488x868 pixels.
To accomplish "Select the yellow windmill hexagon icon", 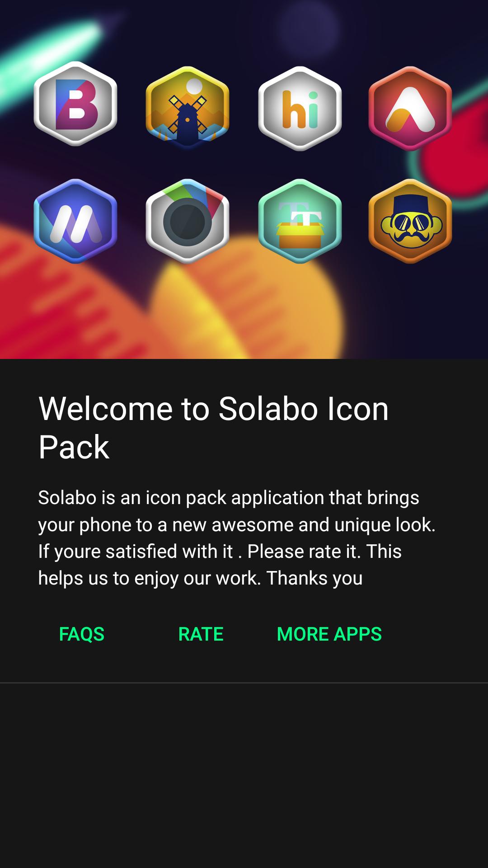I will pyautogui.click(x=188, y=108).
